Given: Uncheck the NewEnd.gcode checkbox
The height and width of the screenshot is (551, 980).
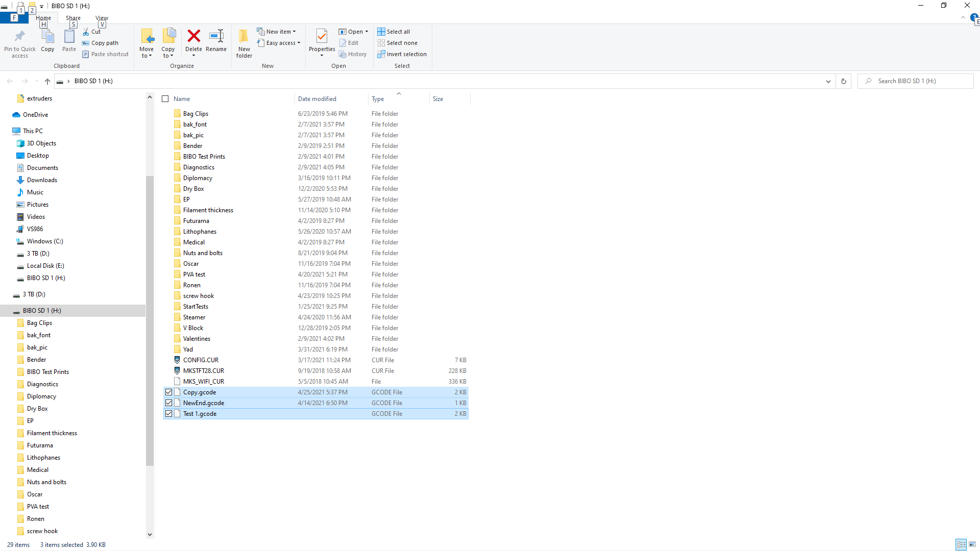Looking at the screenshot, I should tap(169, 403).
